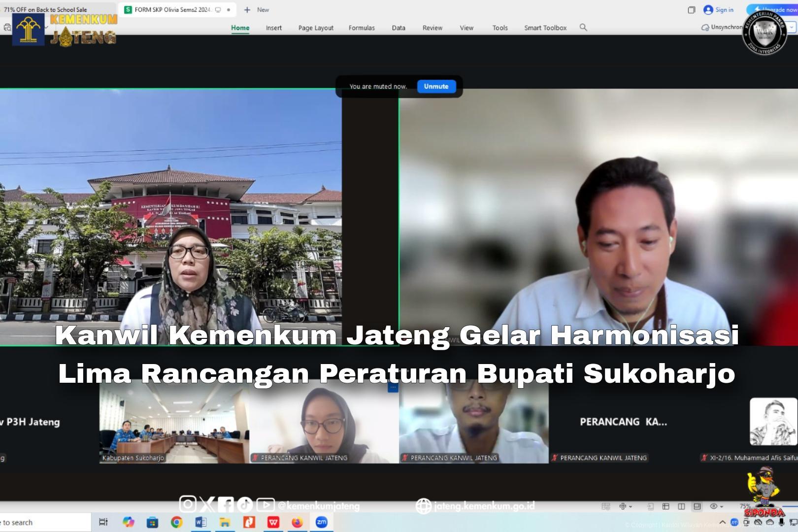
Task: Open Google Chrome from the taskbar
Action: pos(176,522)
